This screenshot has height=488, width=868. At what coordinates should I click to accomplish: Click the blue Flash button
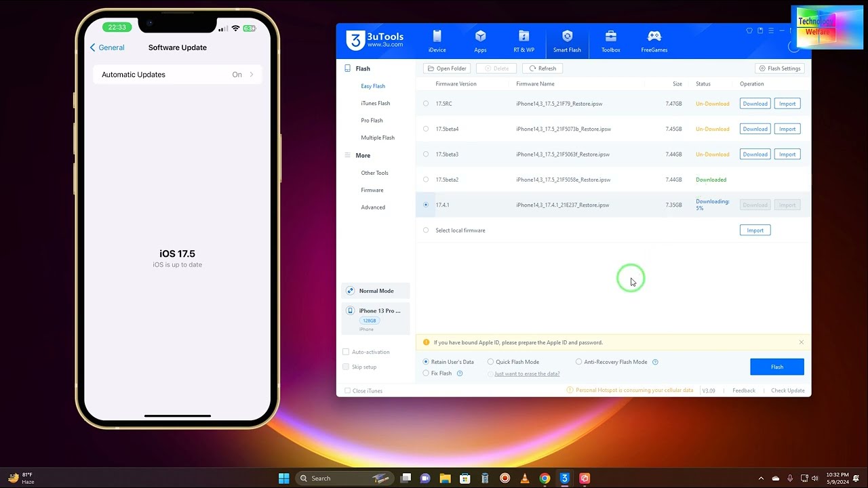point(777,367)
